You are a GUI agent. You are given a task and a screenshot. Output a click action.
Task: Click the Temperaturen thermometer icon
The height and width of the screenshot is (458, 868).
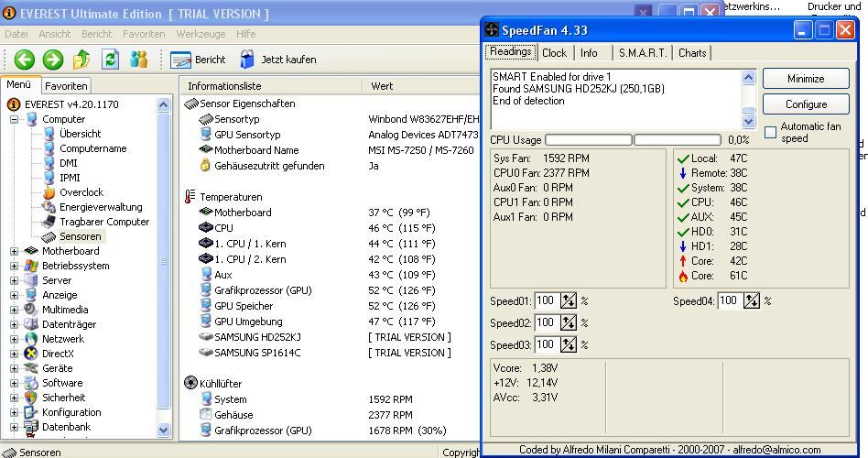tap(190, 197)
